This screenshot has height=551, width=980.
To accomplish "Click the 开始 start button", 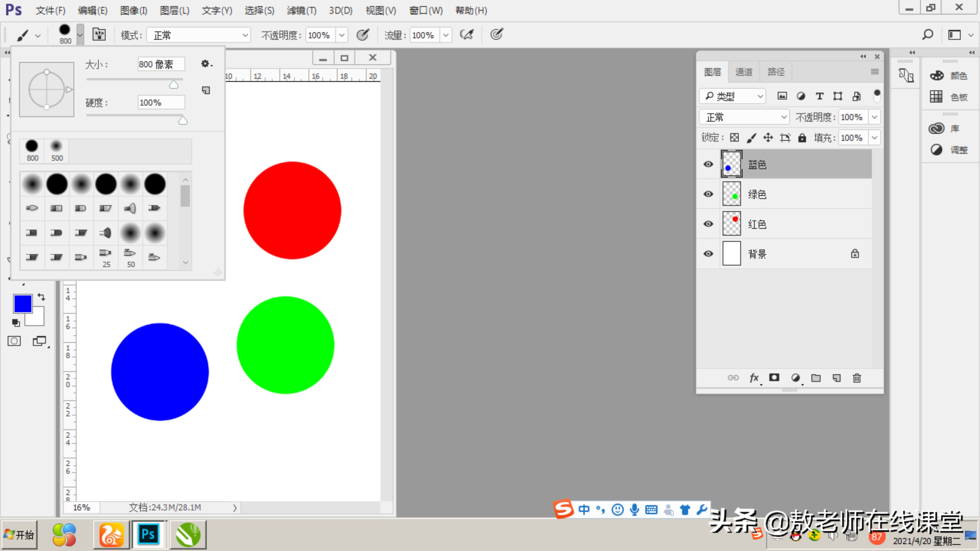I will (19, 535).
